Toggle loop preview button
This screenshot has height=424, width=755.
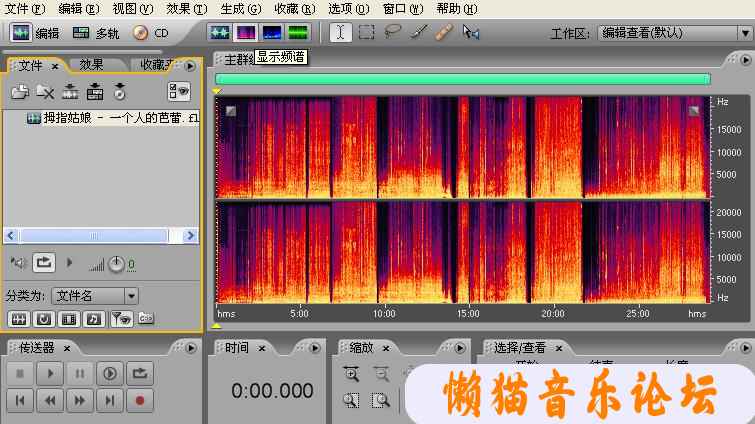pyautogui.click(x=44, y=263)
